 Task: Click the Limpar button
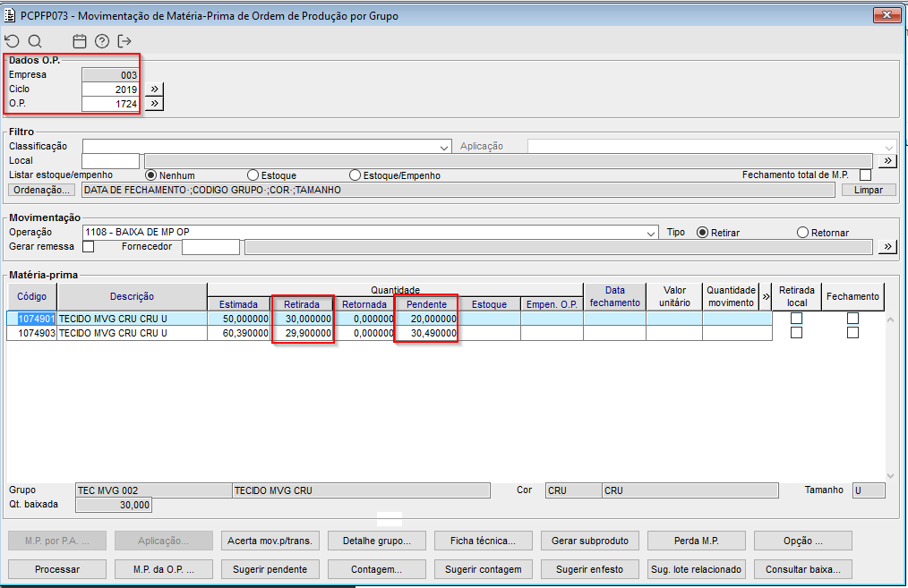[x=869, y=190]
